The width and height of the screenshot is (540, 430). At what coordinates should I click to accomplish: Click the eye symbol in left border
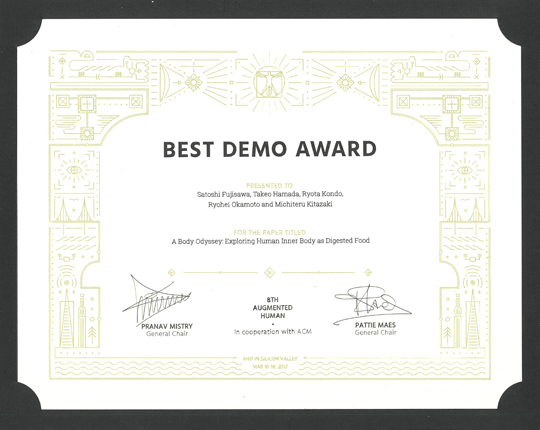tap(74, 170)
